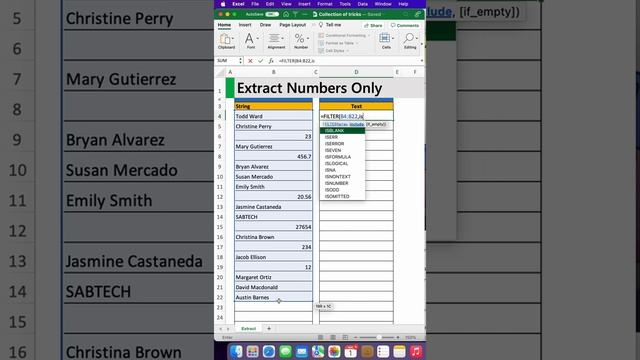This screenshot has width=640, height=360.
Task: Select row 12 header
Action: (220, 197)
